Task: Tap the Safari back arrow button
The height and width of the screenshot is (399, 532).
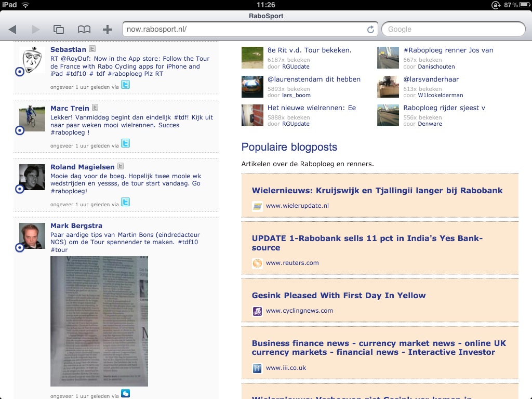Action: pos(12,30)
